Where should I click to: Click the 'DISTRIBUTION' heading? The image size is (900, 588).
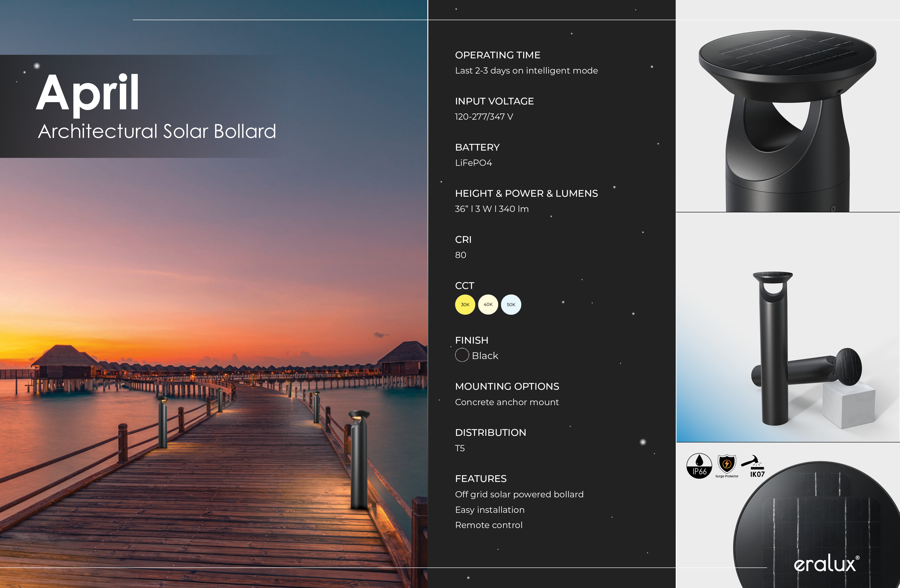[x=490, y=433]
